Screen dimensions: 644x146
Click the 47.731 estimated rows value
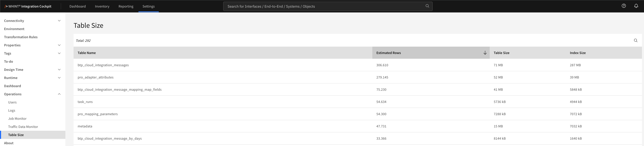tap(381, 126)
